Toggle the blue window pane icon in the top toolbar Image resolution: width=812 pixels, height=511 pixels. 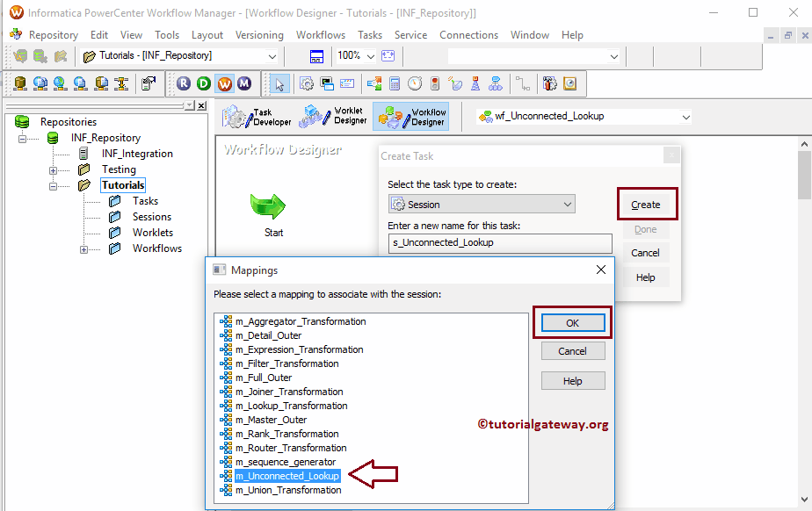point(316,56)
